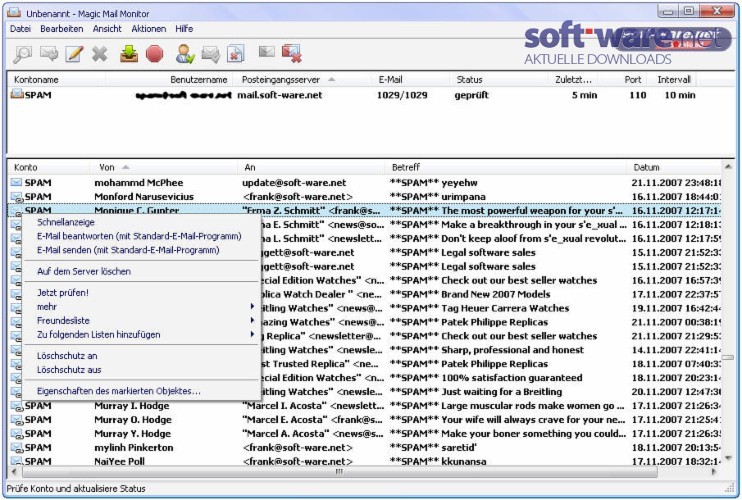Sort accounts by E-Mail column

tap(411, 79)
